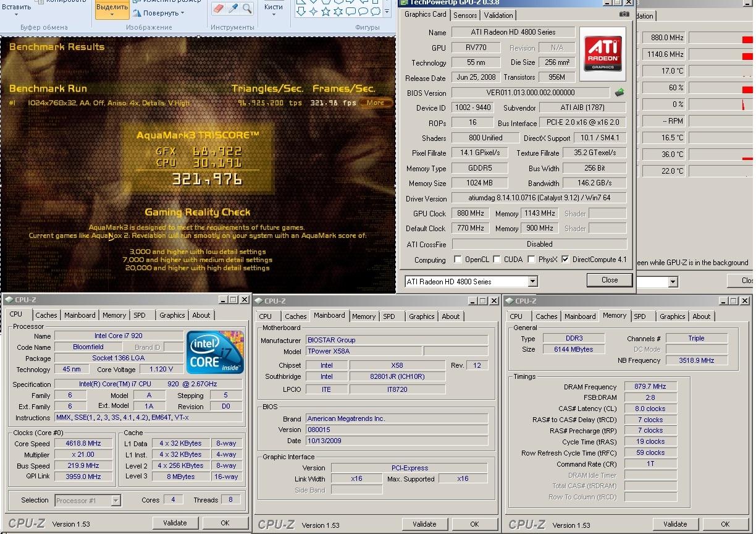Open Memory tab in the middle CPU-Z window
Viewport: 756px width, 534px height.
point(364,316)
